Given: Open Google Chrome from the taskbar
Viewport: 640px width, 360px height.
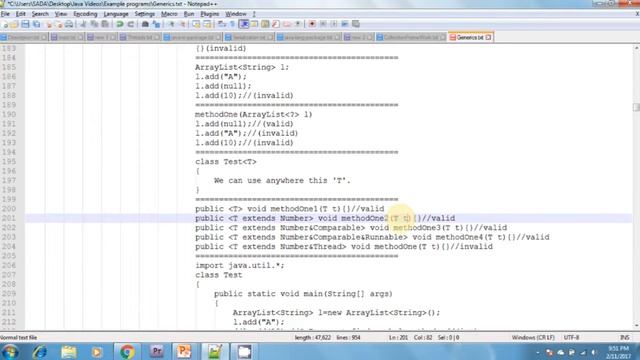Looking at the screenshot, I should click(x=127, y=351).
